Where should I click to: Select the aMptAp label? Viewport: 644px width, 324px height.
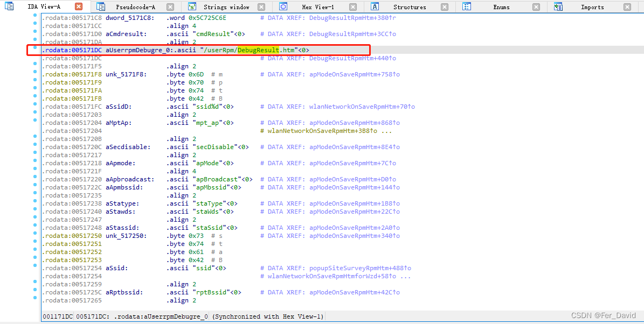pyautogui.click(x=119, y=123)
